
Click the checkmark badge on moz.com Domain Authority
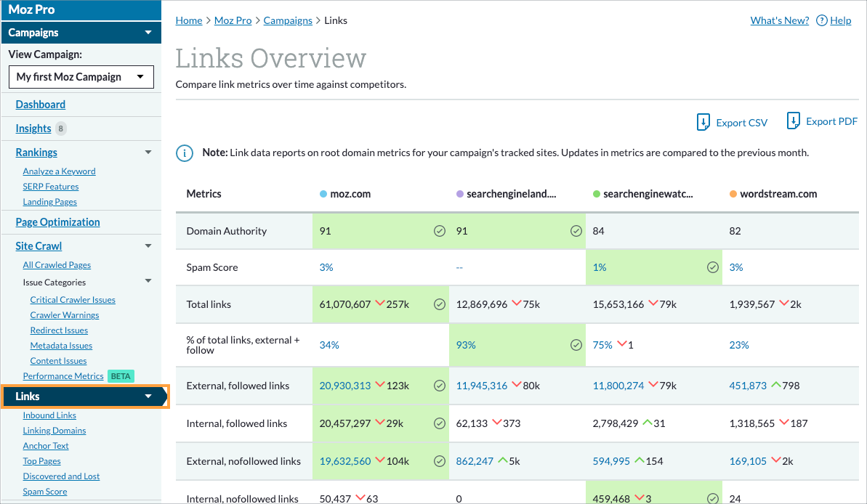coord(439,230)
